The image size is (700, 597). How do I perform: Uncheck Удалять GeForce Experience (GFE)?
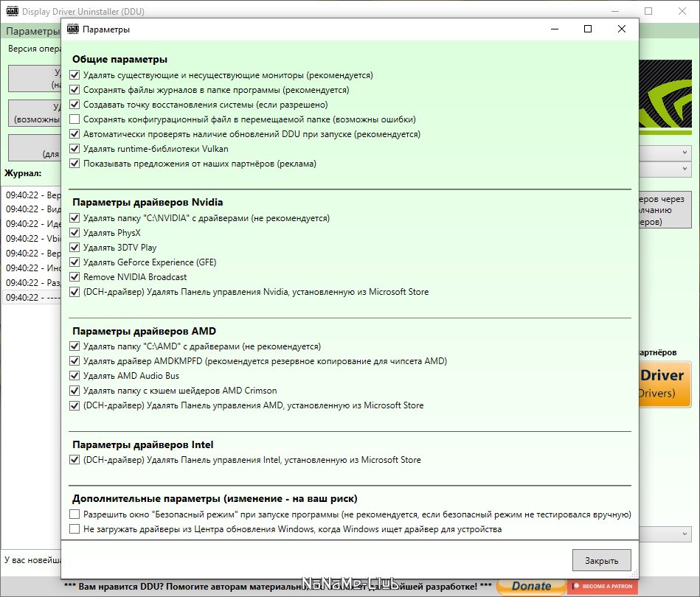[74, 262]
